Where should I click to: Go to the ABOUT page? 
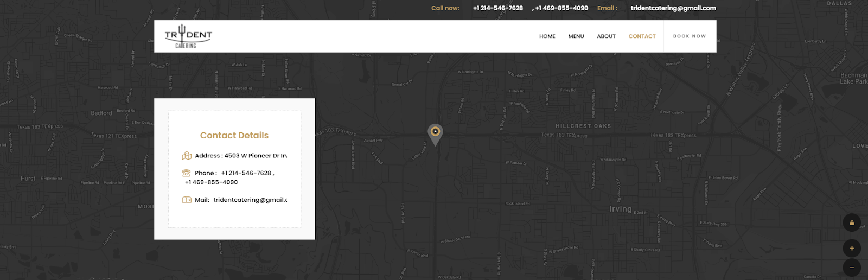click(606, 36)
